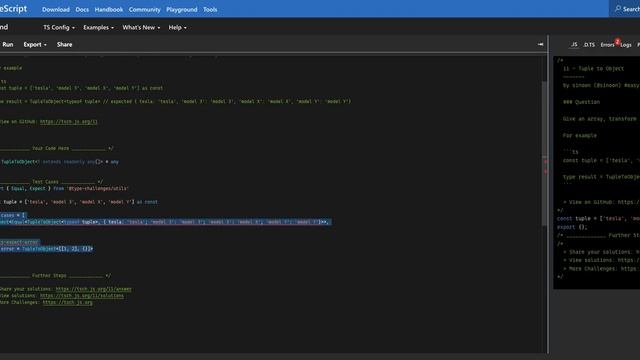
Task: Open the Docs nav link
Action: click(82, 9)
